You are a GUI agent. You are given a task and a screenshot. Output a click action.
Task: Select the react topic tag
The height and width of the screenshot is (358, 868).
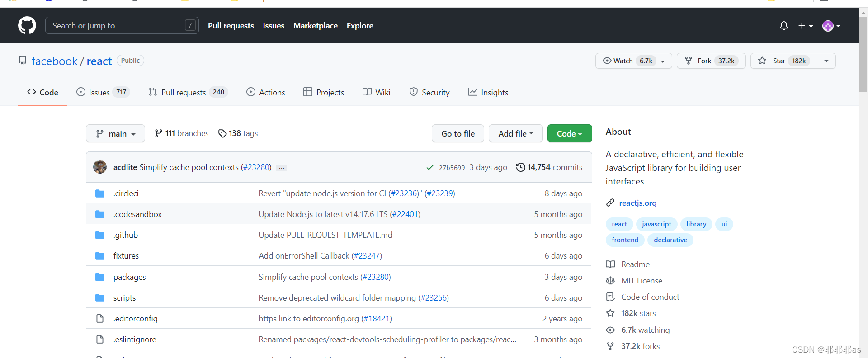(x=619, y=224)
